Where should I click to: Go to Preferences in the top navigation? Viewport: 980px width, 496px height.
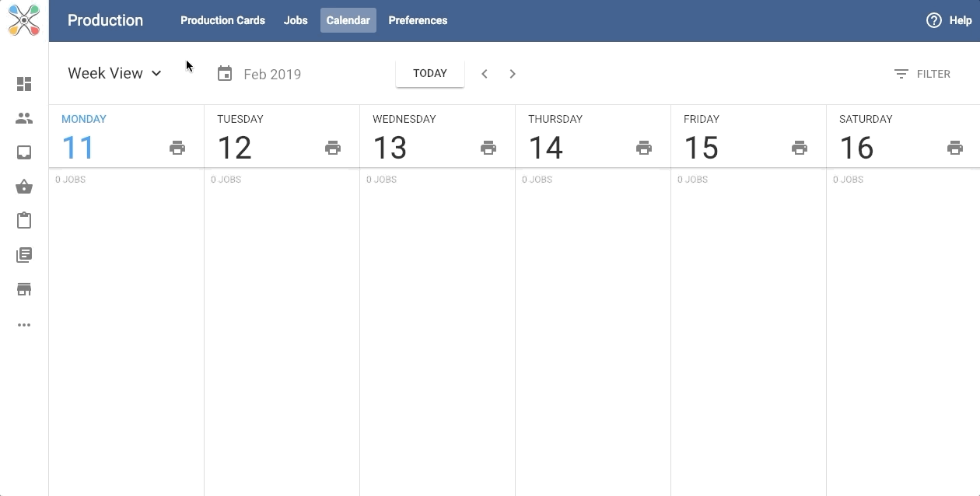tap(418, 20)
